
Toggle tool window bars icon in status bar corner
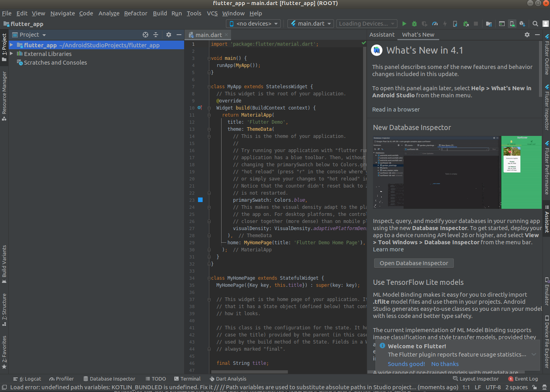[x=4, y=388]
